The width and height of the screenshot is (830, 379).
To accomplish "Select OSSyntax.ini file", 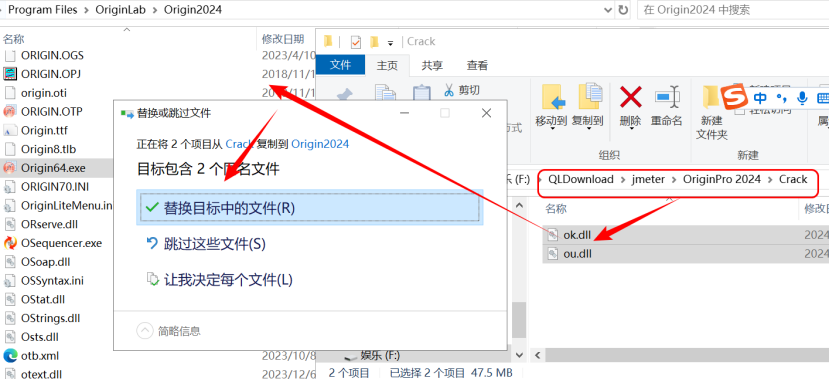I will pyautogui.click(x=52, y=281).
